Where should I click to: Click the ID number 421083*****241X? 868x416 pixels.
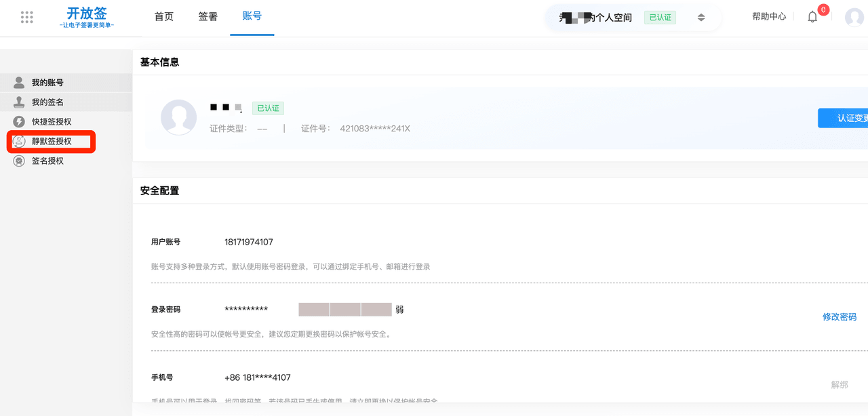375,129
